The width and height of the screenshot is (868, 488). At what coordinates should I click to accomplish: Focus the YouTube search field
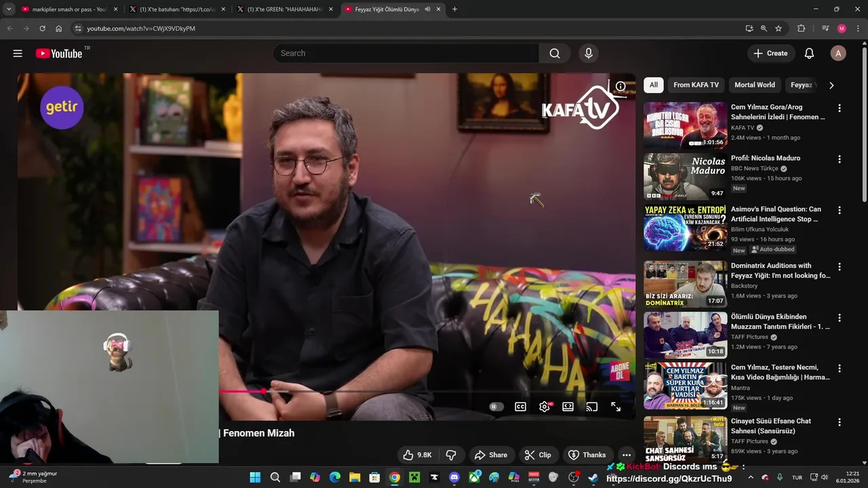tap(406, 54)
